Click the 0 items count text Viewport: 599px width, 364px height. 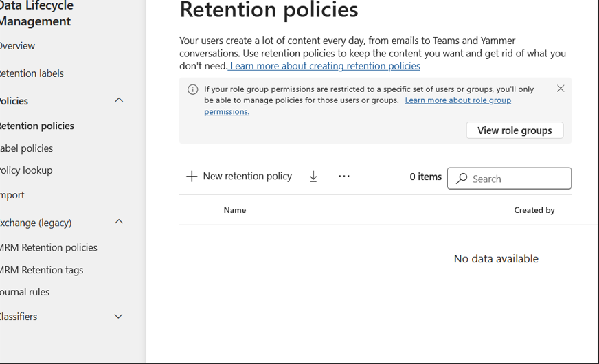click(426, 177)
